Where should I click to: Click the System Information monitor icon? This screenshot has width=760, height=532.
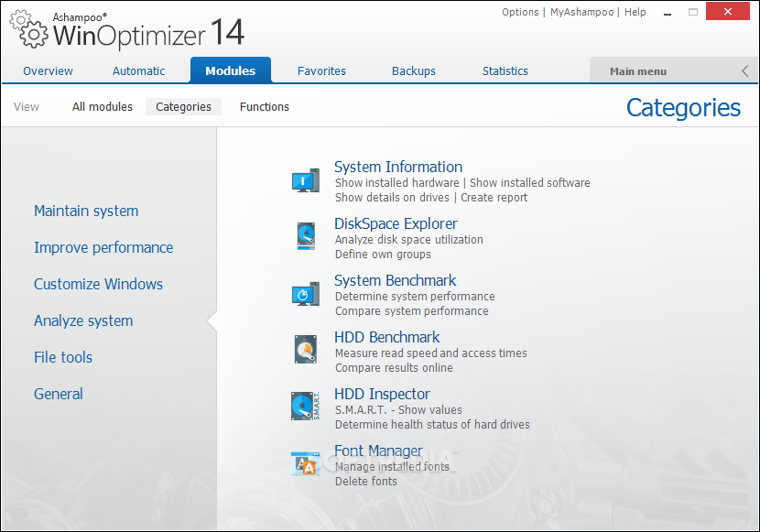coord(306,180)
